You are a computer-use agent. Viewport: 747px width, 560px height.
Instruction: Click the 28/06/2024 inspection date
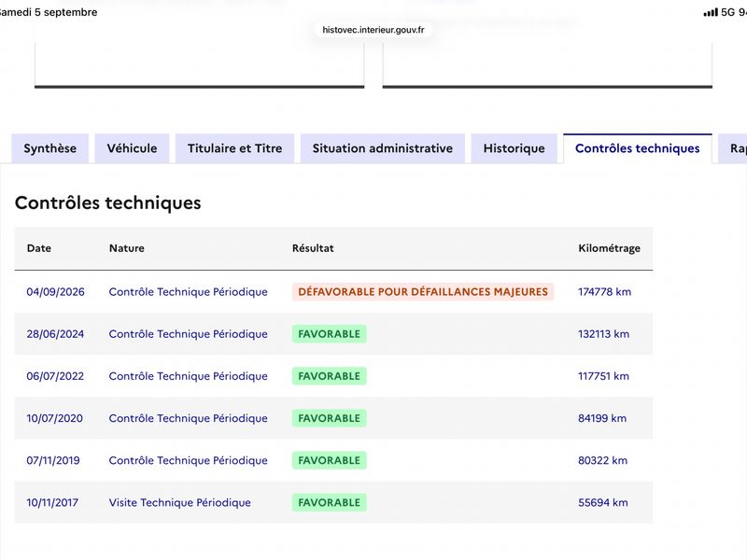point(55,334)
